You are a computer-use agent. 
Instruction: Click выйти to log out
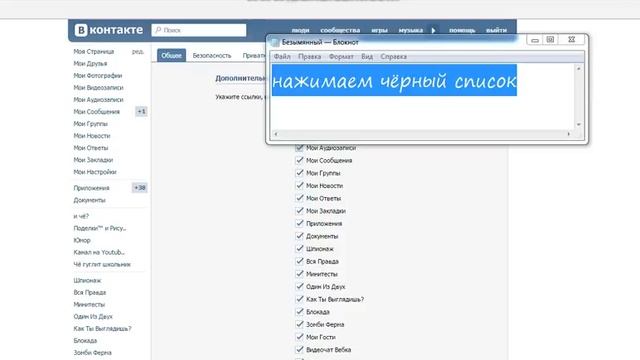(496, 30)
